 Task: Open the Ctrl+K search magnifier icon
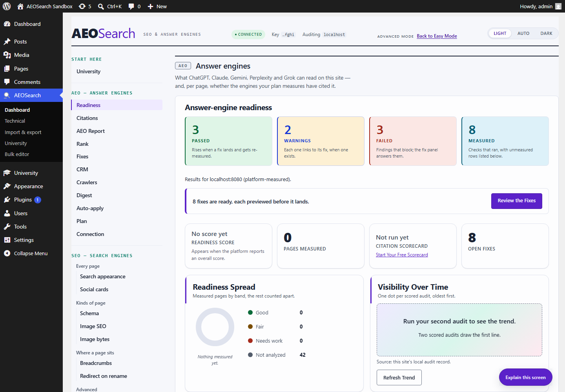(x=101, y=6)
